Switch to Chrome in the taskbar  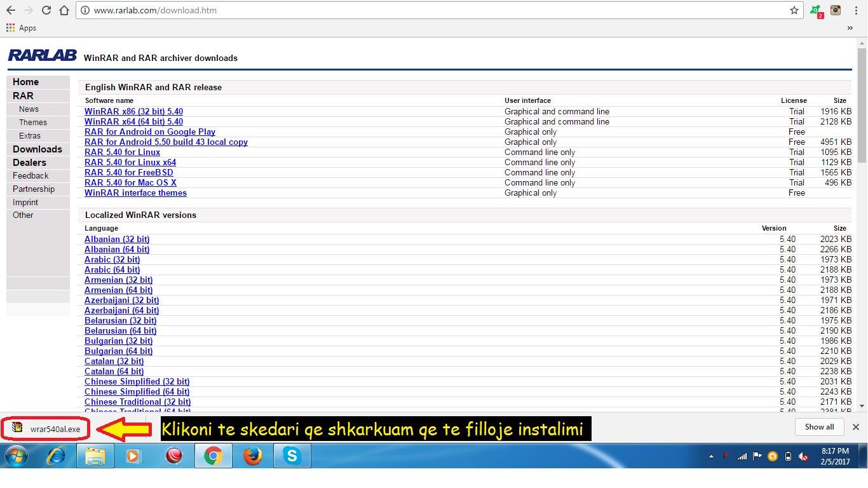coord(213,456)
